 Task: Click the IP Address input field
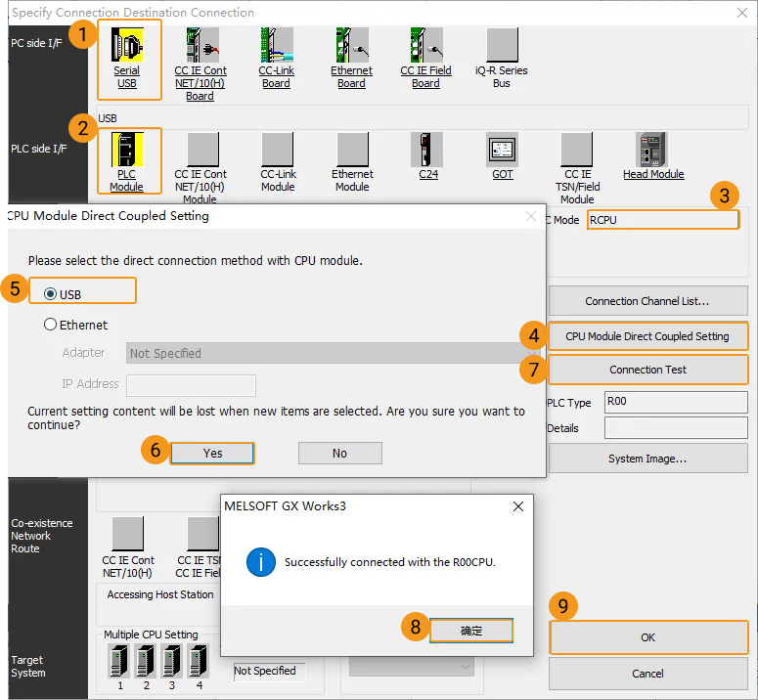(x=191, y=384)
